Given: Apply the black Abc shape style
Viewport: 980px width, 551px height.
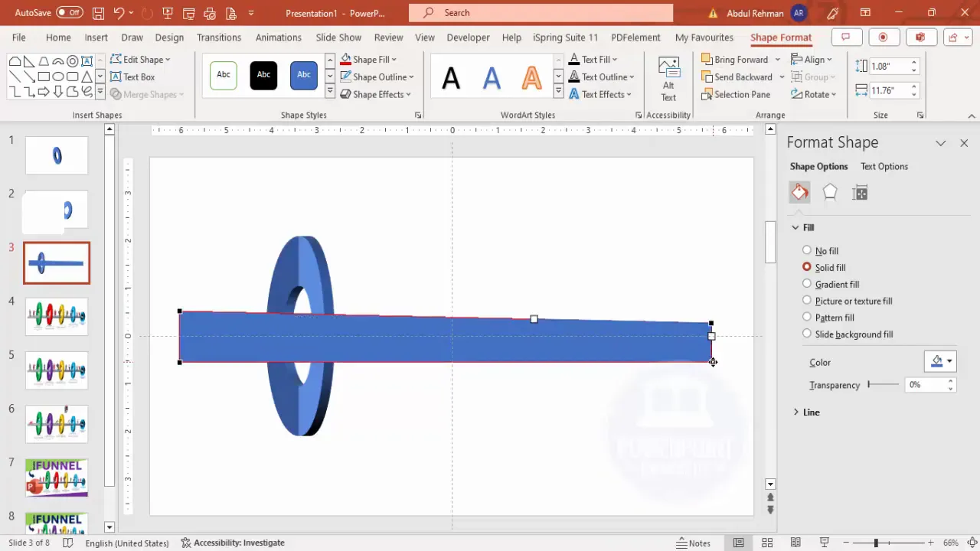Looking at the screenshot, I should (263, 75).
